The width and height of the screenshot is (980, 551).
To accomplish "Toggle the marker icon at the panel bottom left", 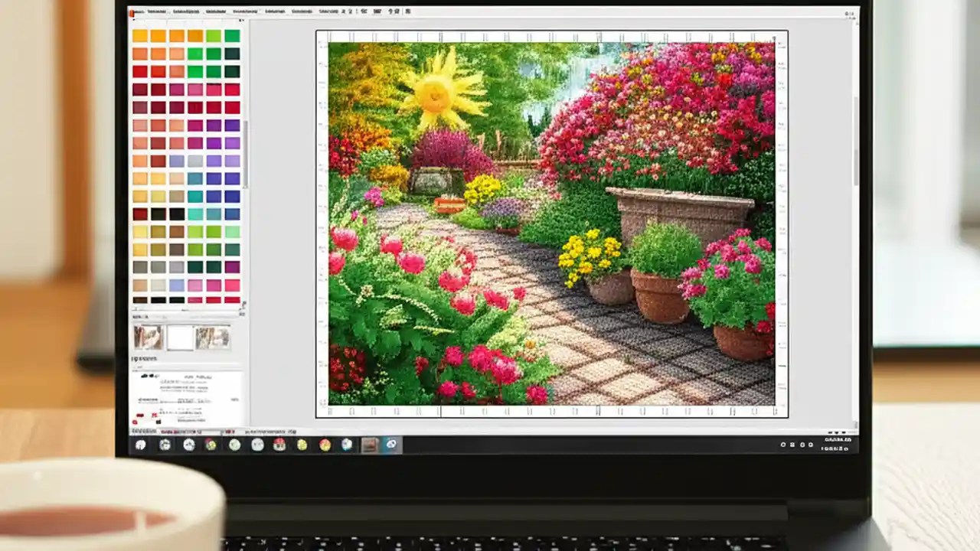I will pyautogui.click(x=135, y=422).
